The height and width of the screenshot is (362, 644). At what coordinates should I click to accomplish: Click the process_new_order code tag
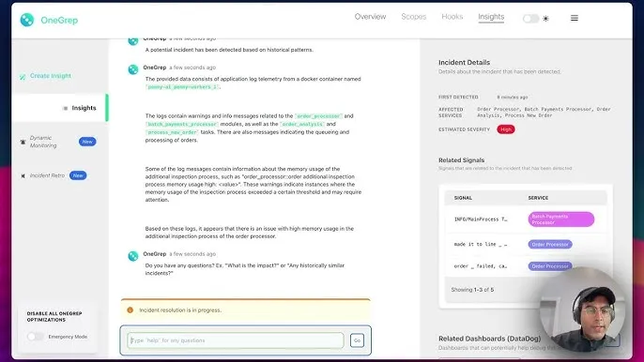click(x=172, y=132)
